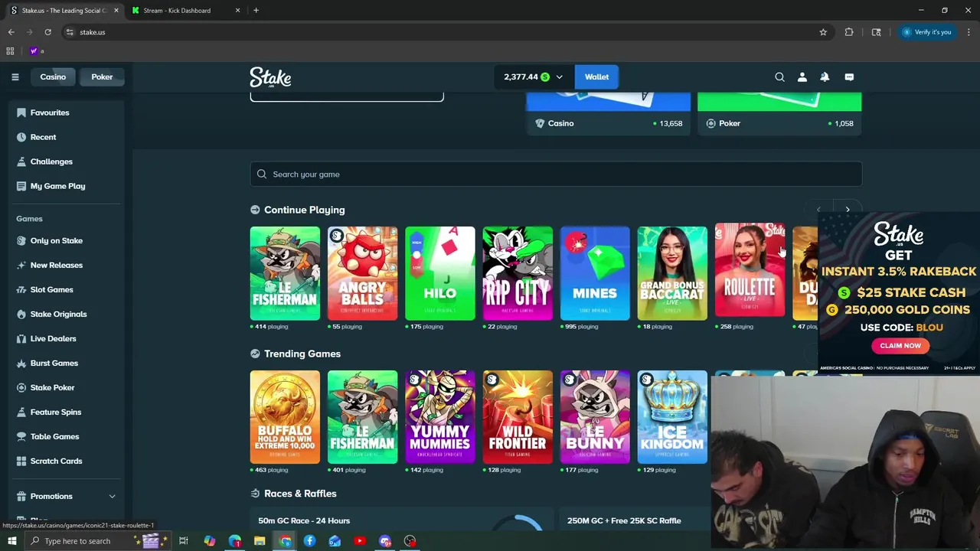The image size is (980, 551).
Task: Open the 50m GC Race card
Action: coord(401,520)
